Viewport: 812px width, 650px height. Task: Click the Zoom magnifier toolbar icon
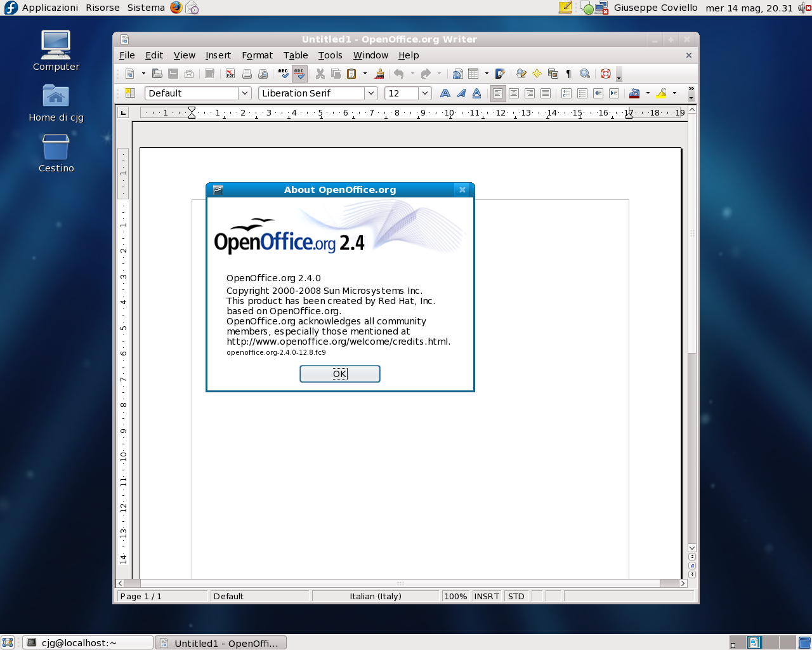coord(585,74)
